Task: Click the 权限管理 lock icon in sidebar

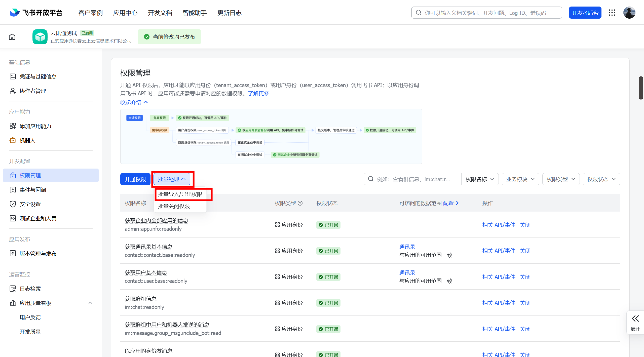Action: click(13, 175)
